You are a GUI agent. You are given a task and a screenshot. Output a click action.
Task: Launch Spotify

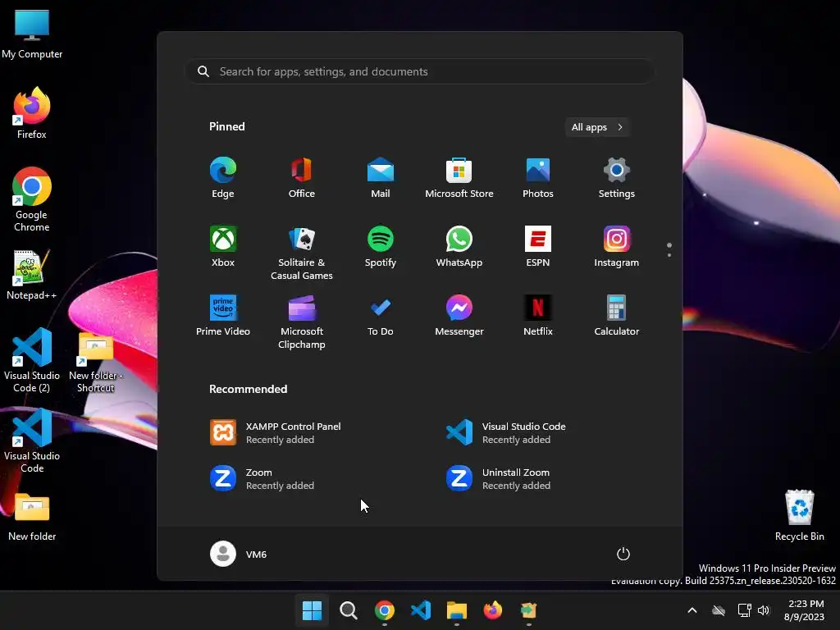(x=381, y=247)
